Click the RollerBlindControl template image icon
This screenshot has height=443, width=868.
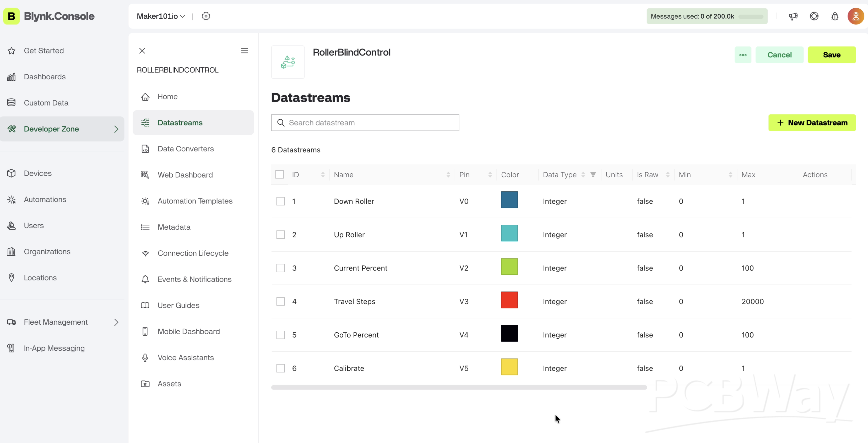click(x=288, y=62)
